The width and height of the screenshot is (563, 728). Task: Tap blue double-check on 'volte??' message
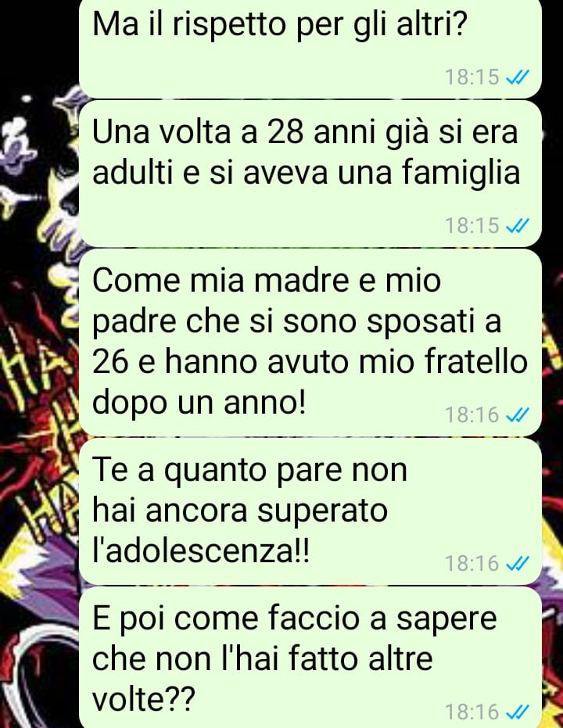(517, 712)
